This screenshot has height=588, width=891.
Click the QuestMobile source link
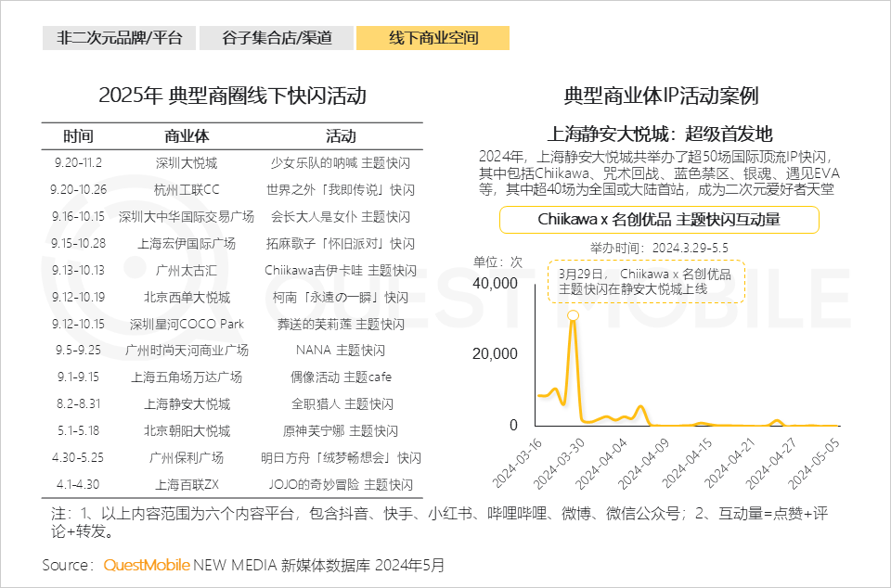click(147, 564)
